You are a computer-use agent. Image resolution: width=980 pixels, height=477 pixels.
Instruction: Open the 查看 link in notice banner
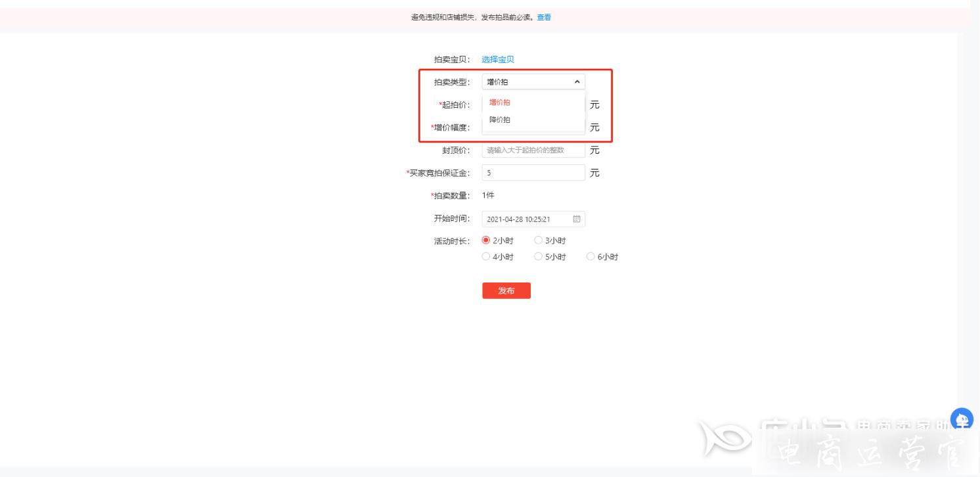544,17
